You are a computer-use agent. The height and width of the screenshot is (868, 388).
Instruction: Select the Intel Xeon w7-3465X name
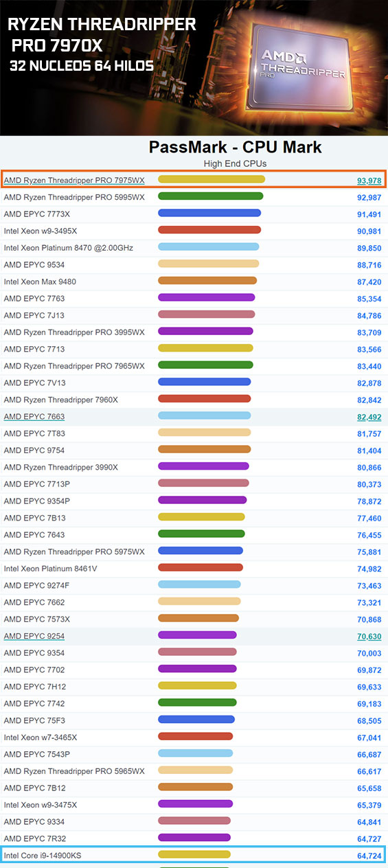click(x=41, y=737)
